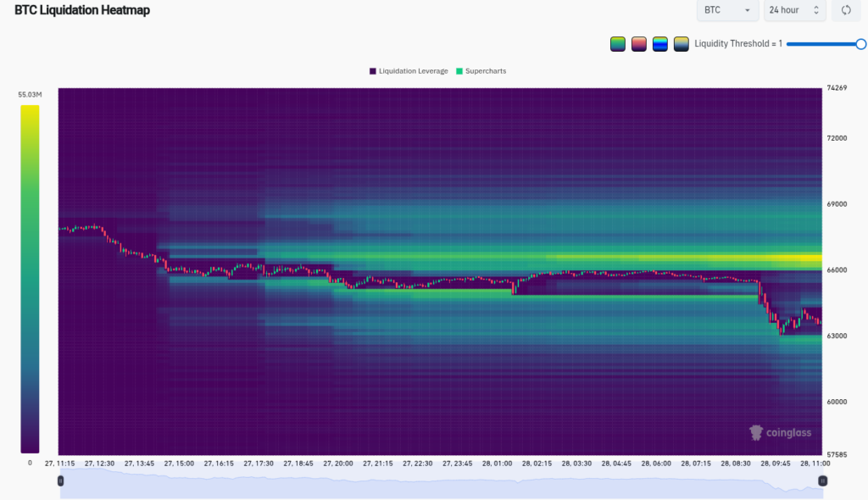The image size is (868, 500).
Task: Select the green-purple color scheme icon
Action: [x=618, y=42]
